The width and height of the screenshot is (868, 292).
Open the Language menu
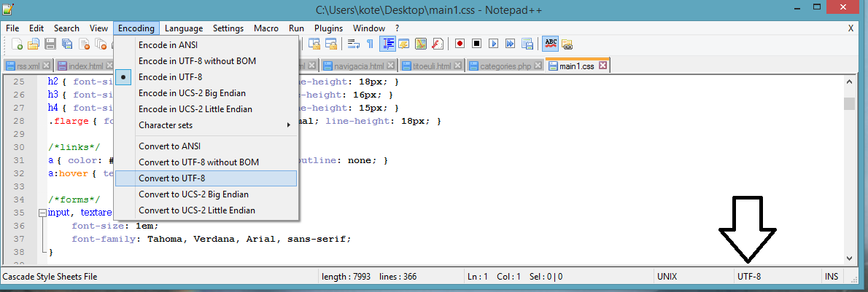(x=184, y=28)
